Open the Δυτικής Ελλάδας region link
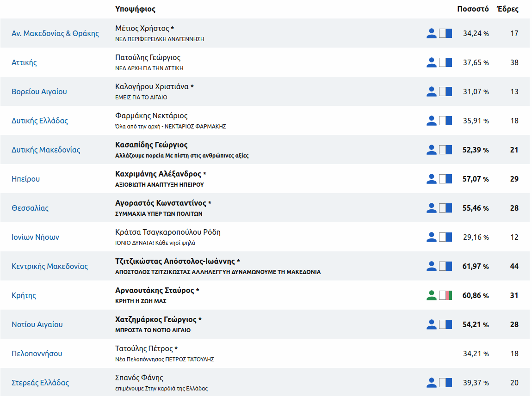 40,121
